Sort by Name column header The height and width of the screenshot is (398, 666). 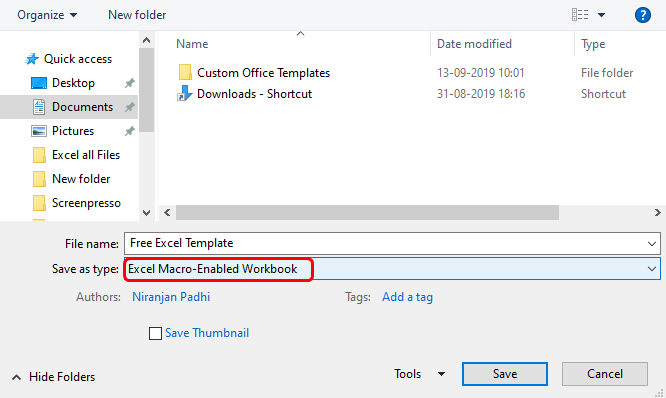[192, 44]
